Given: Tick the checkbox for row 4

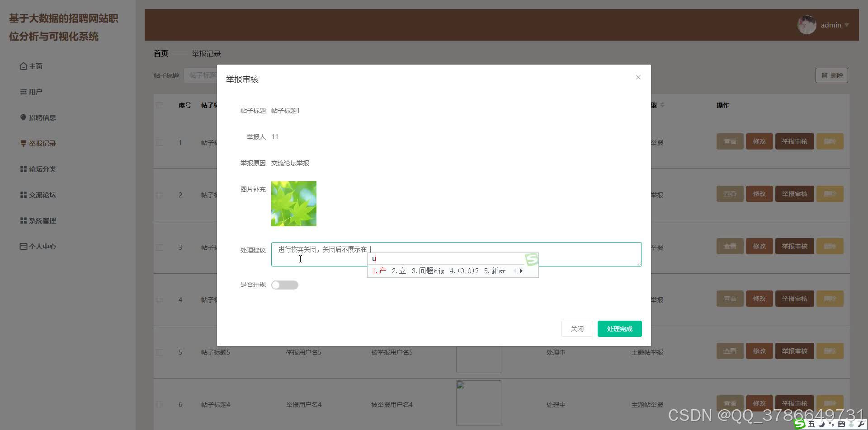Looking at the screenshot, I should pos(159,300).
